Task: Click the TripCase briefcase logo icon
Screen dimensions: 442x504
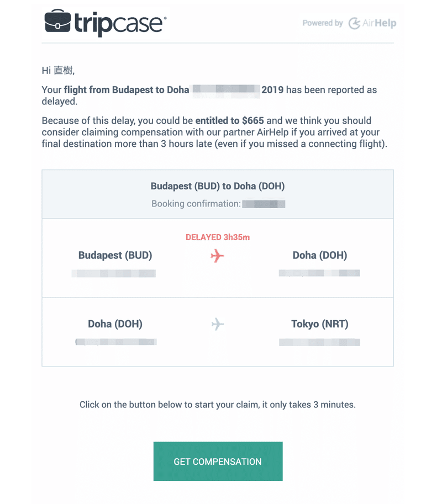Action: click(57, 21)
